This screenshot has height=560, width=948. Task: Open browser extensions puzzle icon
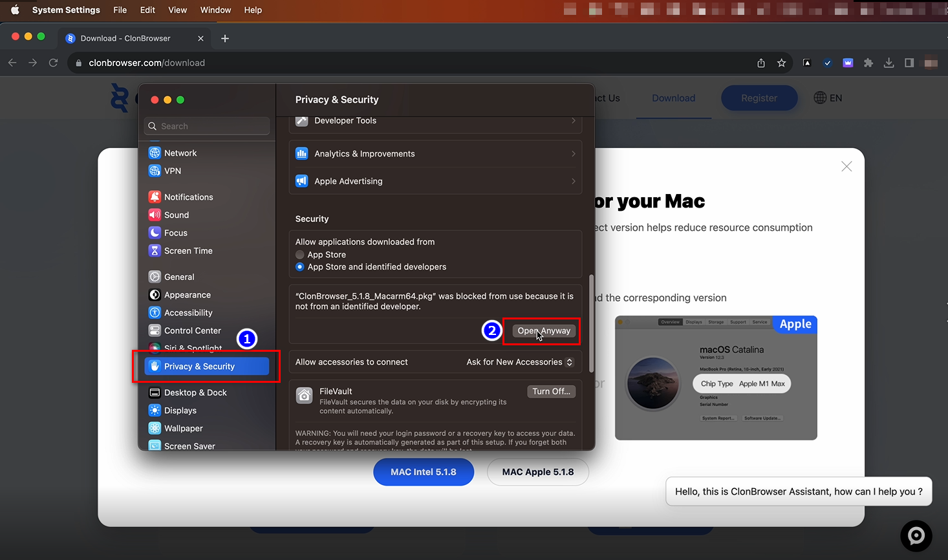tap(868, 63)
